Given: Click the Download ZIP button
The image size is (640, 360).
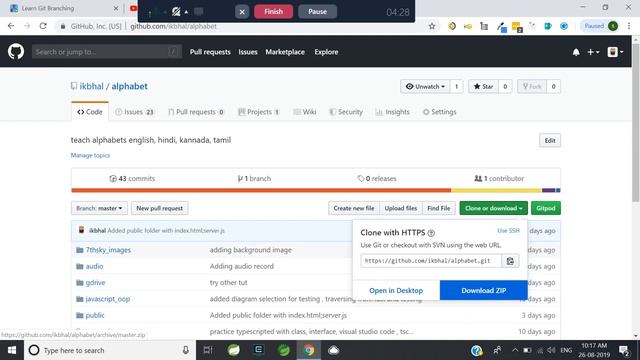Looking at the screenshot, I should (484, 291).
